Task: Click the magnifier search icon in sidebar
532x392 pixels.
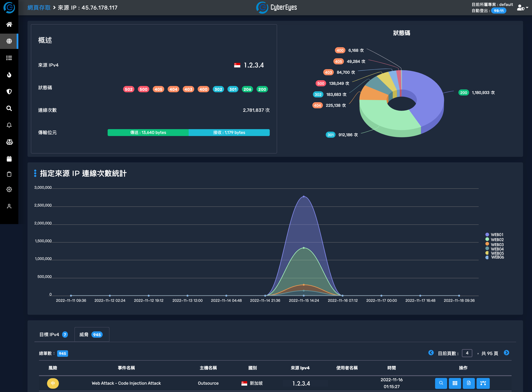Action: point(9,109)
